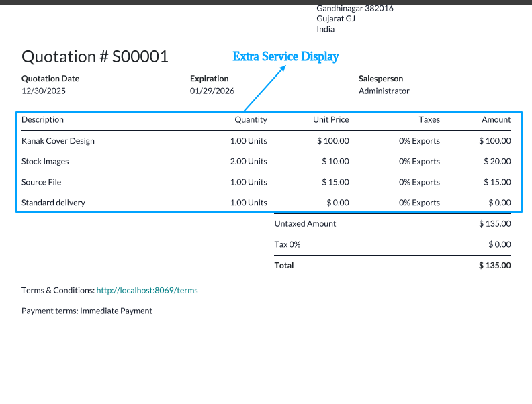Image resolution: width=532 pixels, height=404 pixels.
Task: Click the Taxes column header
Action: click(x=429, y=119)
